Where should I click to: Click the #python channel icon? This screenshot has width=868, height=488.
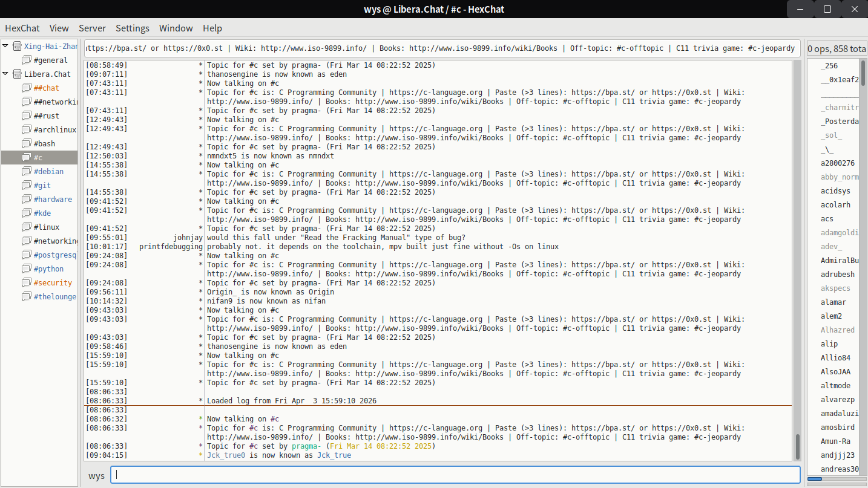(27, 269)
